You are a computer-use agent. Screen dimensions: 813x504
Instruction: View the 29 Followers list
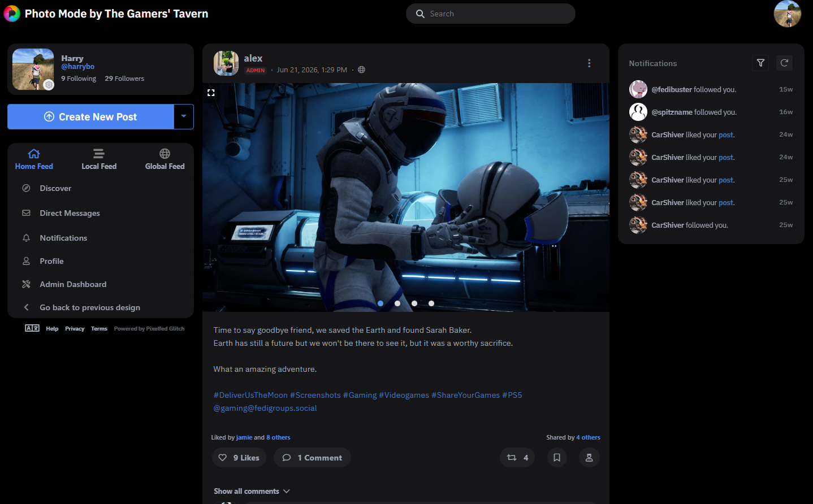124,79
